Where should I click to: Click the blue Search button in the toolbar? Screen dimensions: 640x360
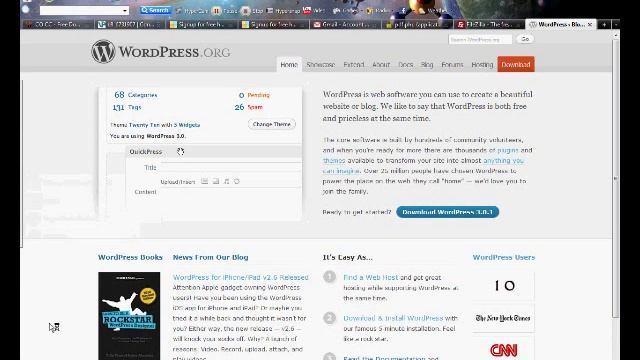pyautogui.click(x=156, y=10)
